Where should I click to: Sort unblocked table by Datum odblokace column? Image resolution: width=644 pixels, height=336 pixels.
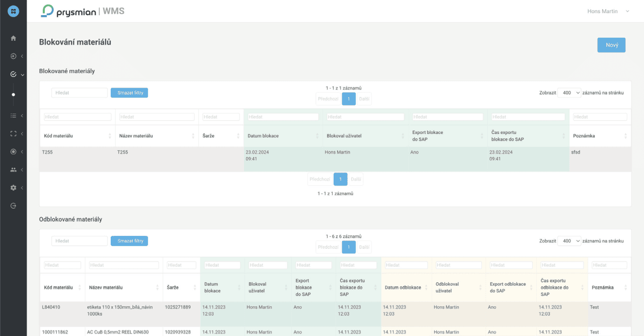click(x=406, y=288)
